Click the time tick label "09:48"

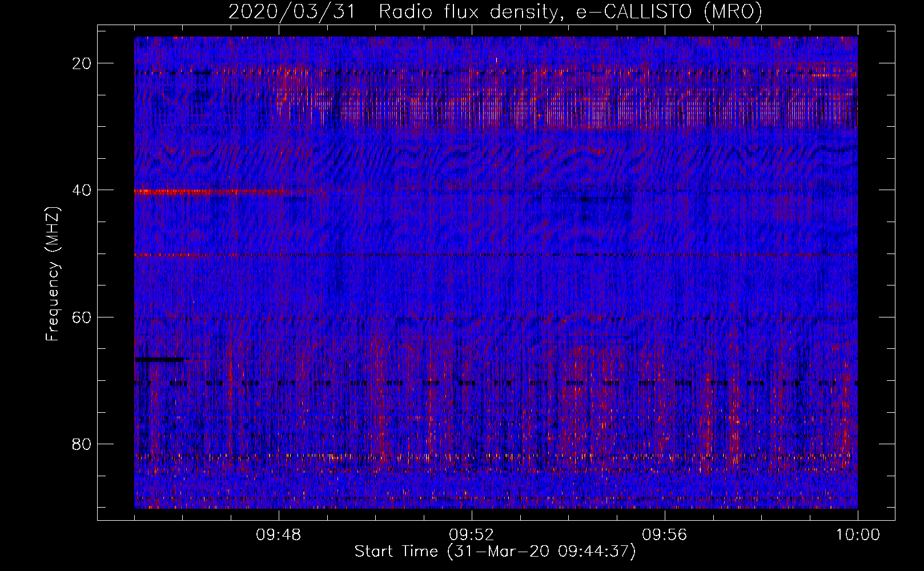click(279, 535)
